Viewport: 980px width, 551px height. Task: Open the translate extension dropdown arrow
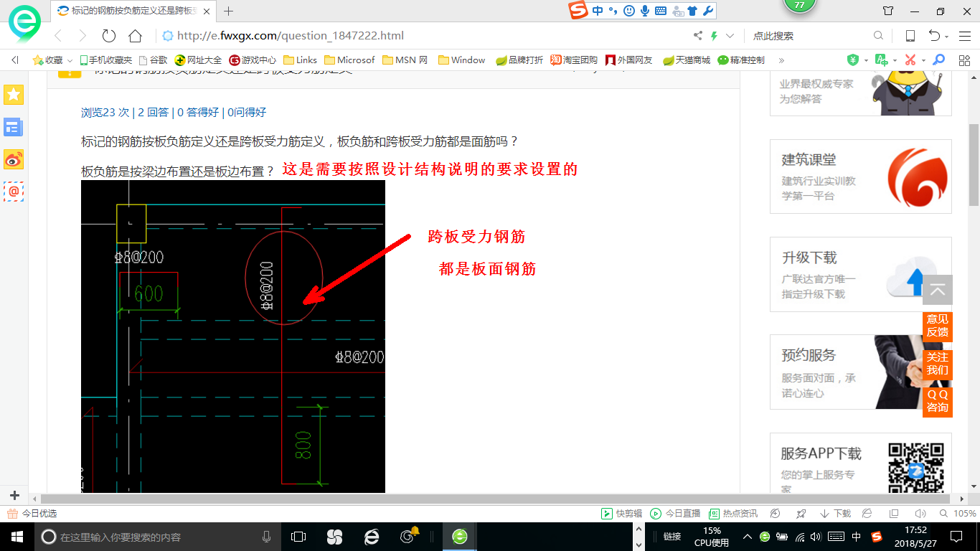point(895,61)
